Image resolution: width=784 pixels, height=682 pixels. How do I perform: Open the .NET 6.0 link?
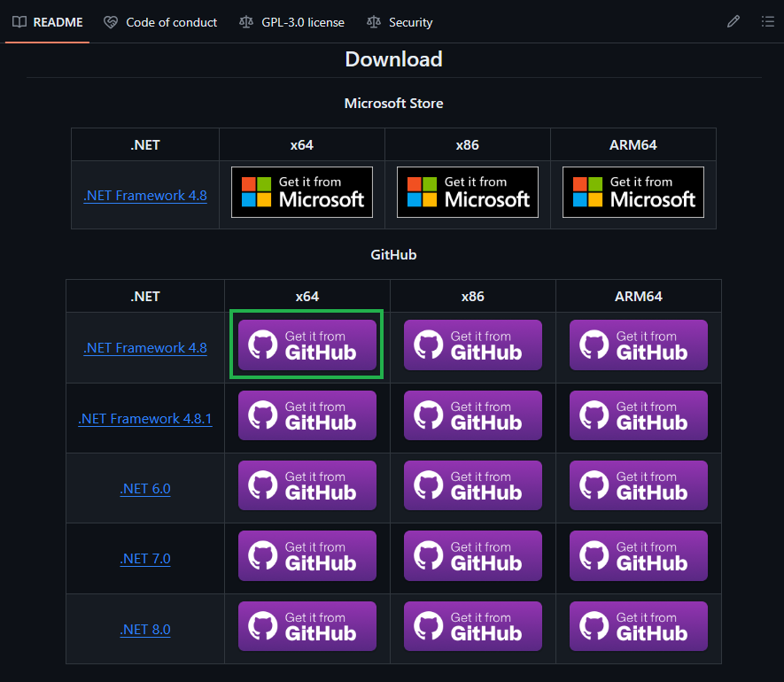pyautogui.click(x=145, y=489)
